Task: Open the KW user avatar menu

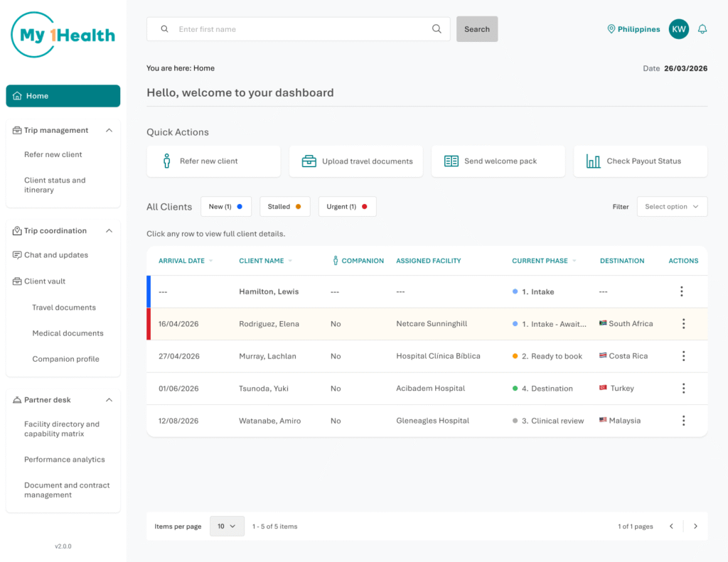Action: (678, 29)
